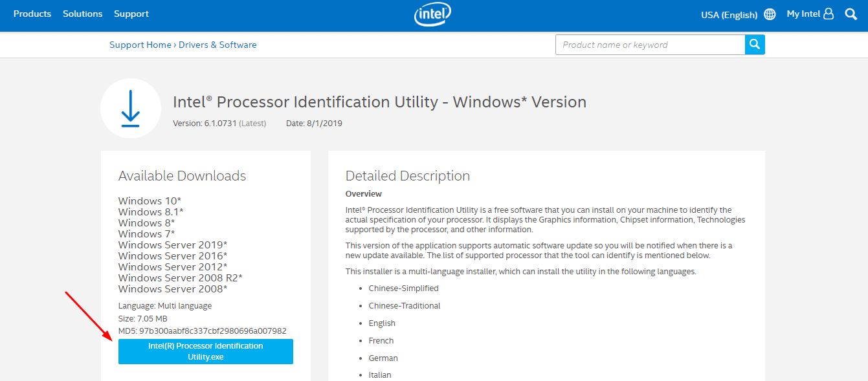The width and height of the screenshot is (868, 381).
Task: Click the blue search submit button
Action: coord(755,45)
